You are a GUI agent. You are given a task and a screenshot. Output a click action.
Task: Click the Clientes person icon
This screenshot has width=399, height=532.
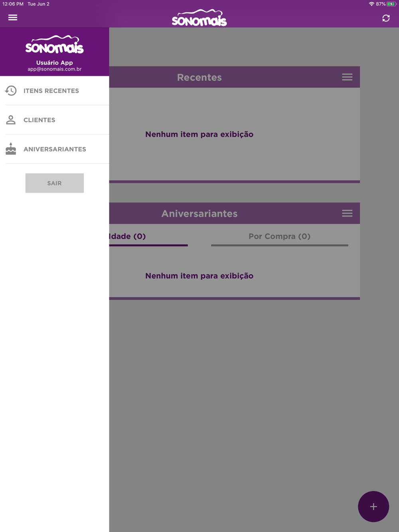[11, 120]
